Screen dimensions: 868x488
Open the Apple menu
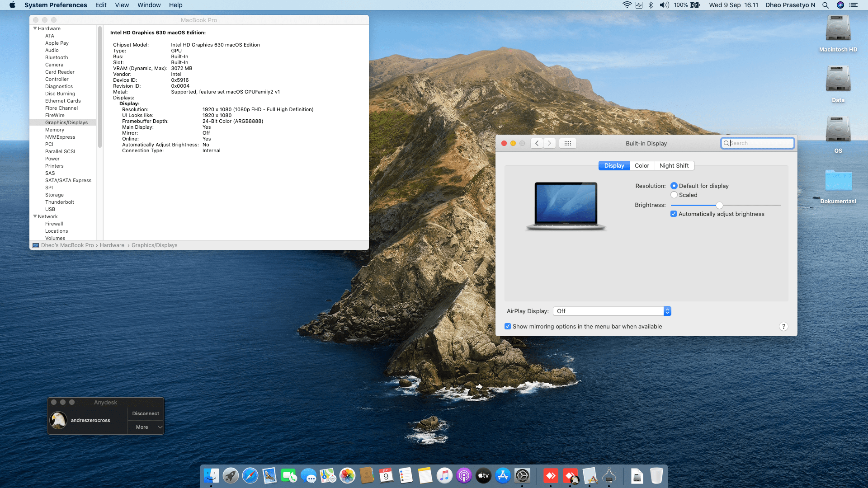(x=12, y=5)
